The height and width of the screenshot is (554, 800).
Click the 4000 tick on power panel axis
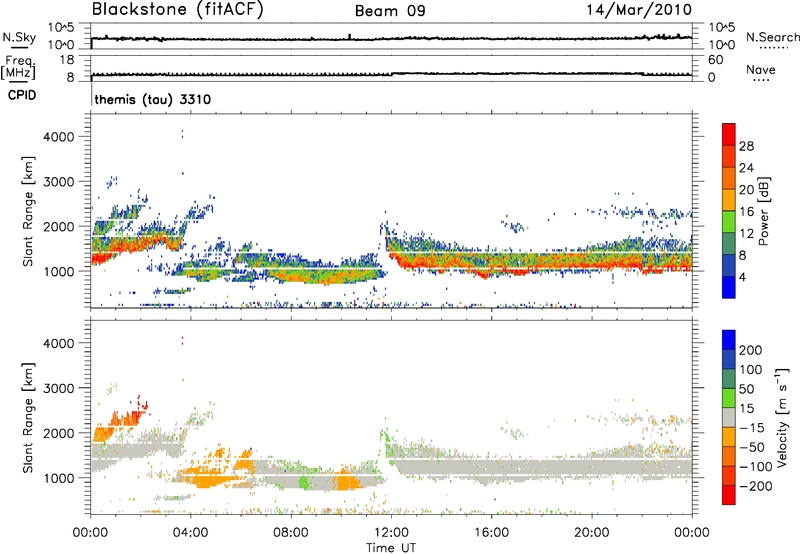pyautogui.click(x=59, y=137)
